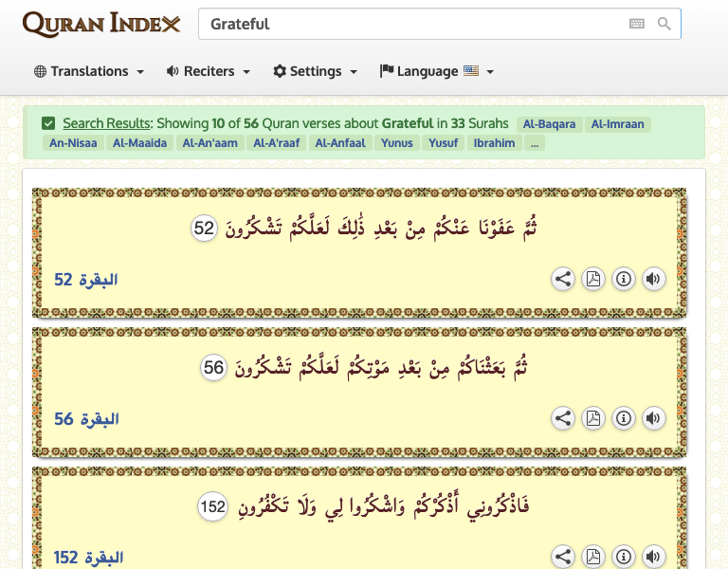
Task: Open the البقرة 52 verse link
Action: (x=86, y=280)
